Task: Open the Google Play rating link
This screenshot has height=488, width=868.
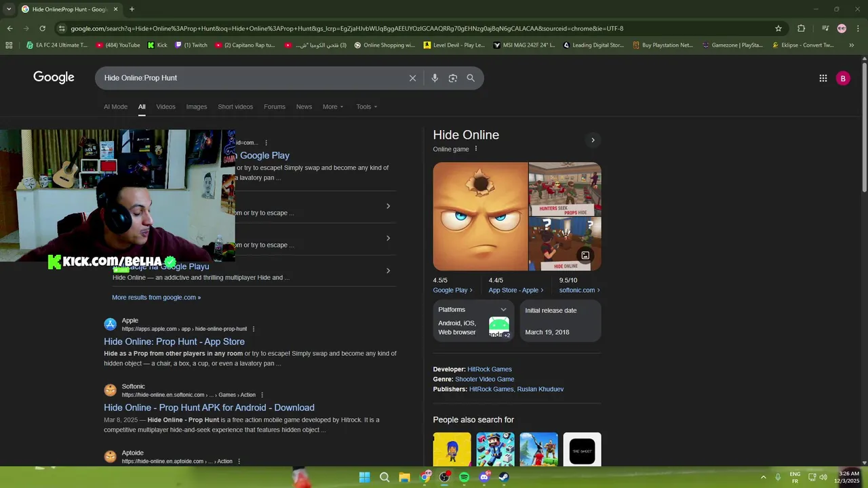Action: (452, 290)
